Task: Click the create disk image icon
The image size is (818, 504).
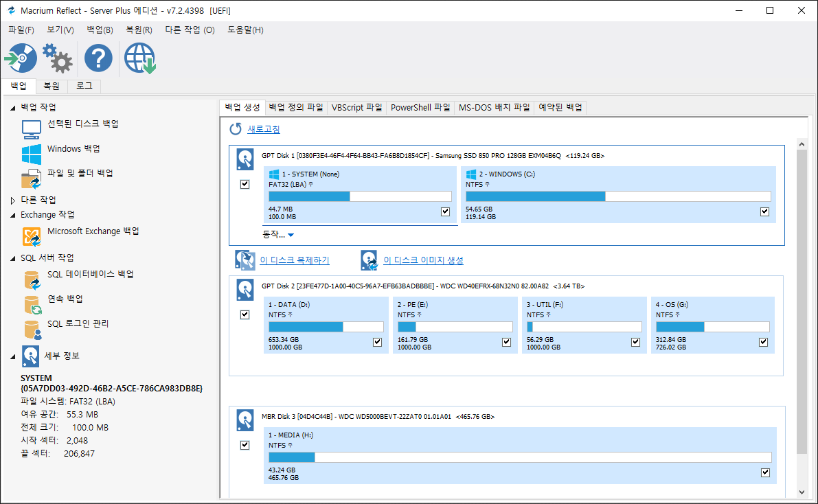Action: click(369, 260)
